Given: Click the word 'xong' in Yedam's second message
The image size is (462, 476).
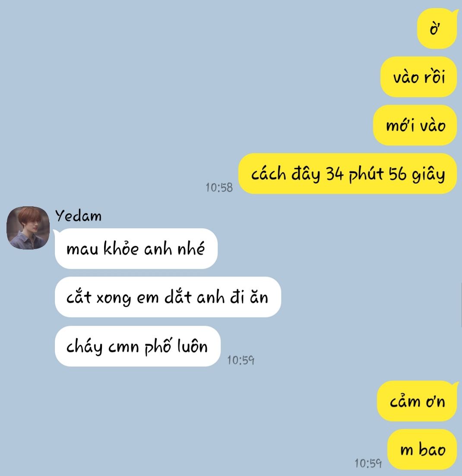Looking at the screenshot, I should [114, 298].
